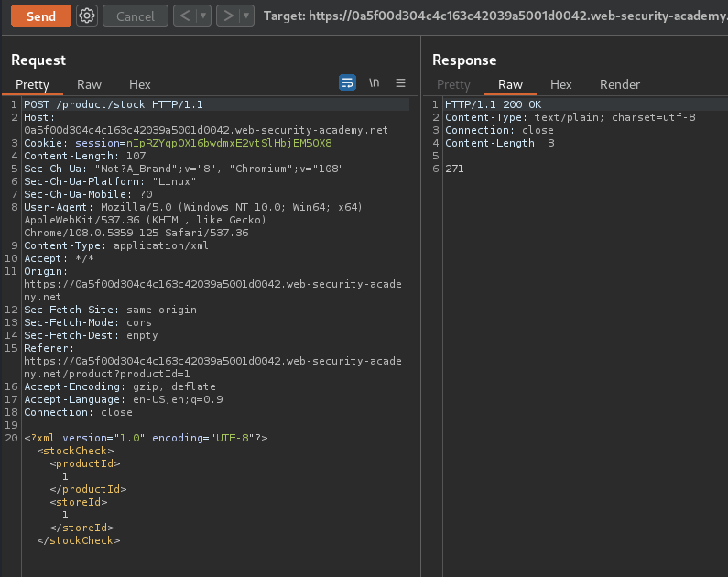
Task: Click the Sec-Fetch-Mode: cors header
Action: coord(88,322)
